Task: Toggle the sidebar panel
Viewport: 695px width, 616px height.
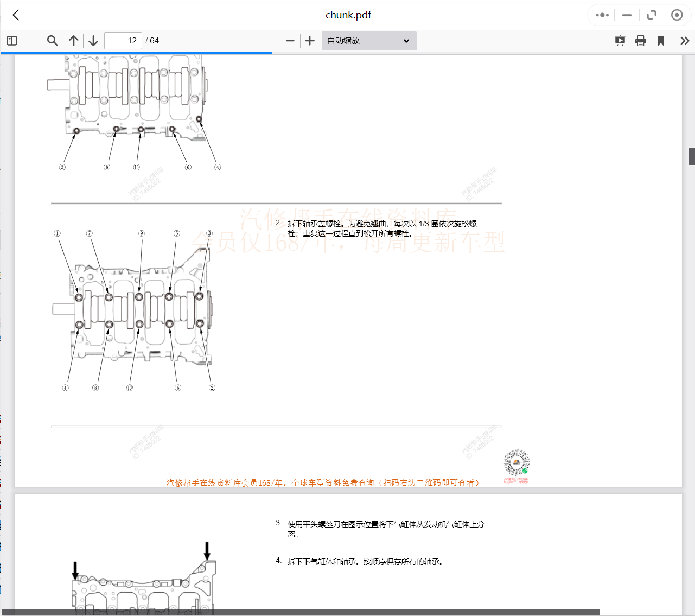Action: coord(12,41)
